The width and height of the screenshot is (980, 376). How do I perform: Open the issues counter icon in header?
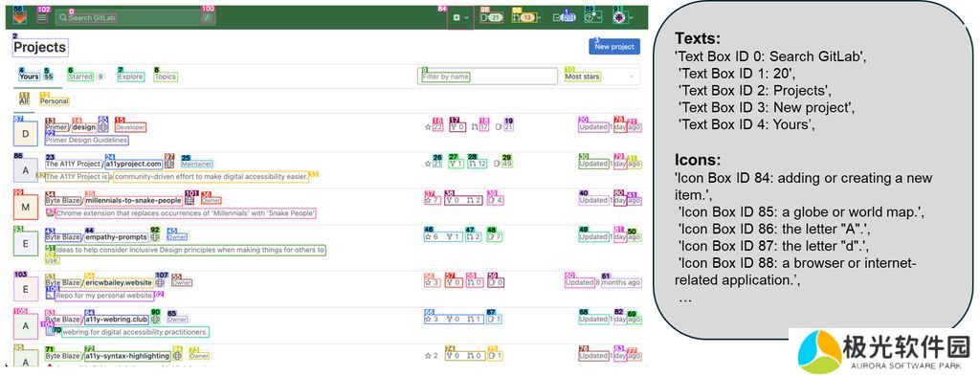[491, 17]
